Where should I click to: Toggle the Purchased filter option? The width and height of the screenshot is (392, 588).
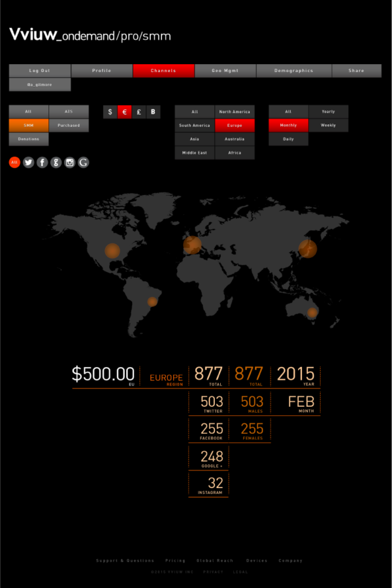[x=69, y=125]
